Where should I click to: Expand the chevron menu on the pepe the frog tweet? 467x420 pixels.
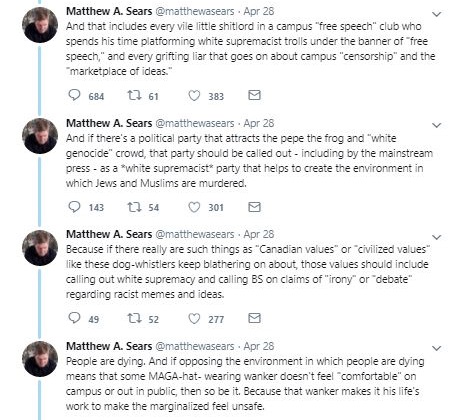click(x=436, y=125)
